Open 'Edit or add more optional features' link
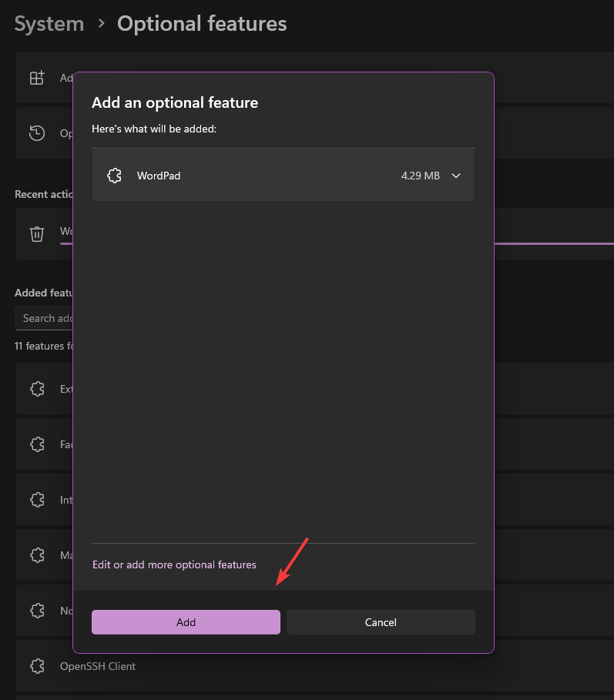The height and width of the screenshot is (700, 614). coord(174,564)
